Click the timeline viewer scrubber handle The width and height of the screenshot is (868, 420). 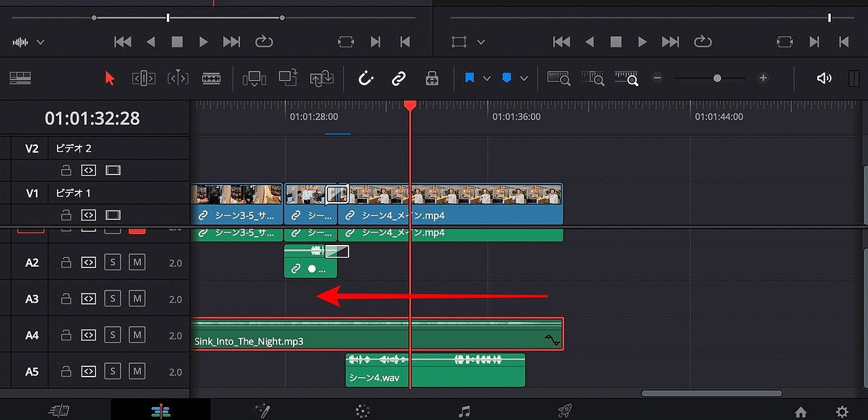(x=829, y=18)
